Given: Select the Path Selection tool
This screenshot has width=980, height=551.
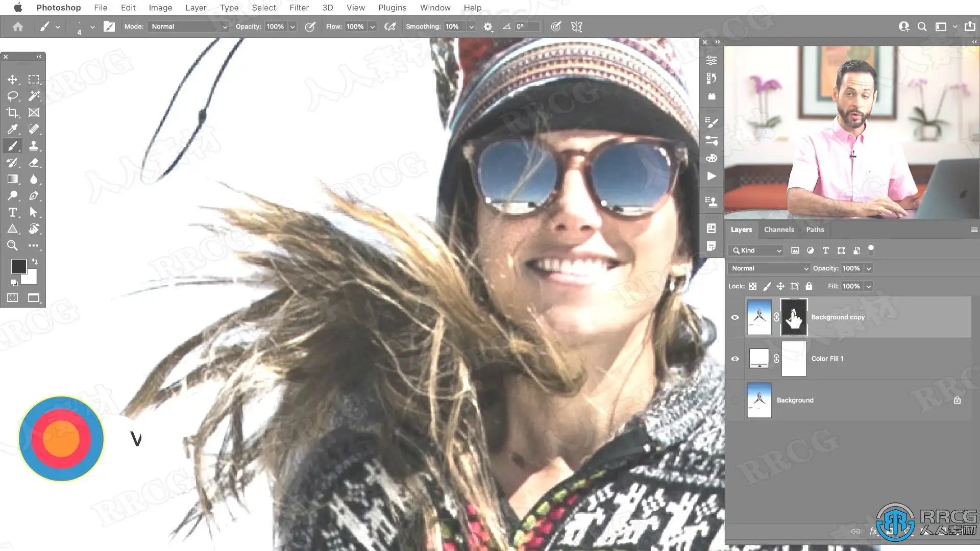Looking at the screenshot, I should tap(34, 212).
